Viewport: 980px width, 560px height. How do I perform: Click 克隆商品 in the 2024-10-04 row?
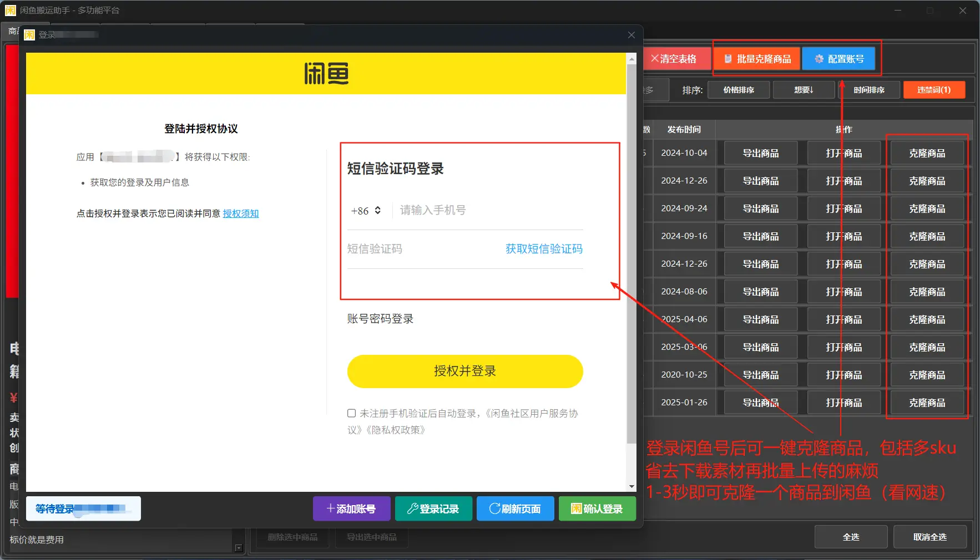point(927,153)
